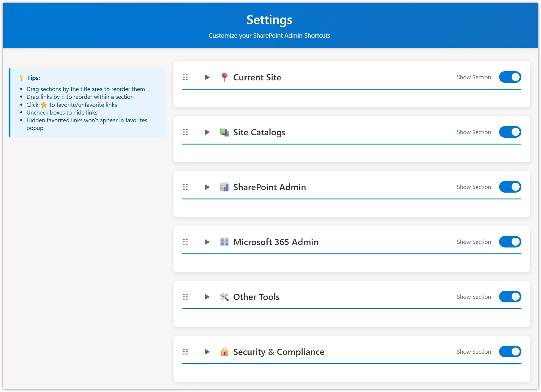Click the drag handle for Security & Compliance
This screenshot has width=541, height=392.
(x=185, y=352)
